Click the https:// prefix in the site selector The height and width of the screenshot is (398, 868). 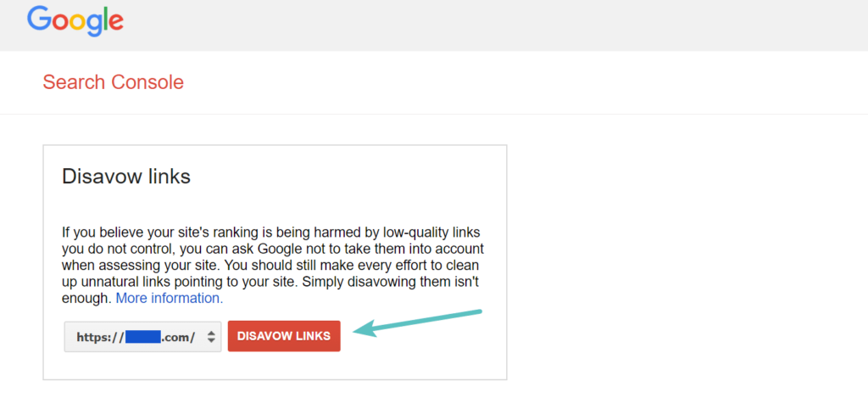[100, 337]
